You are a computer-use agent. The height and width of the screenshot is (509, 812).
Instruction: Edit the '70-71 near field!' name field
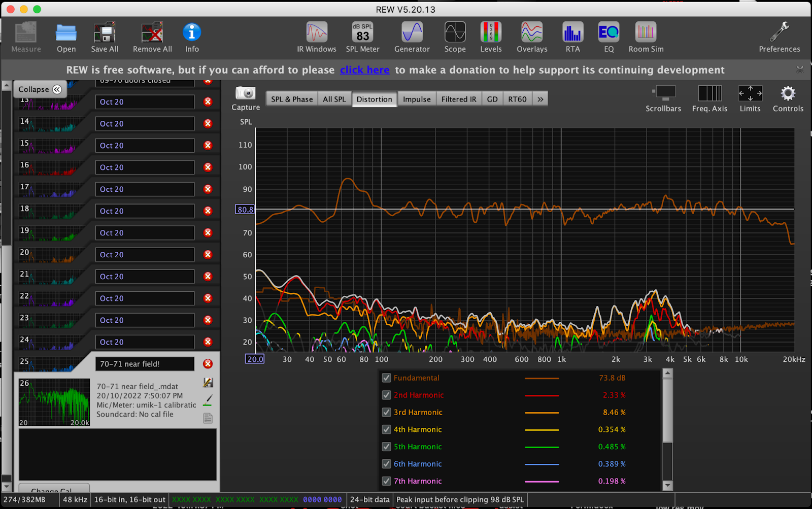(x=144, y=364)
